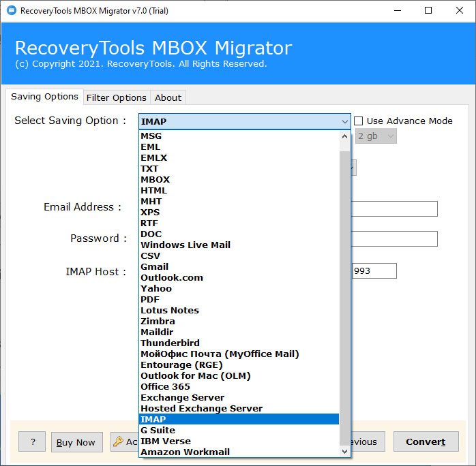Select the Saving Options tab
476x466 pixels.
(44, 97)
